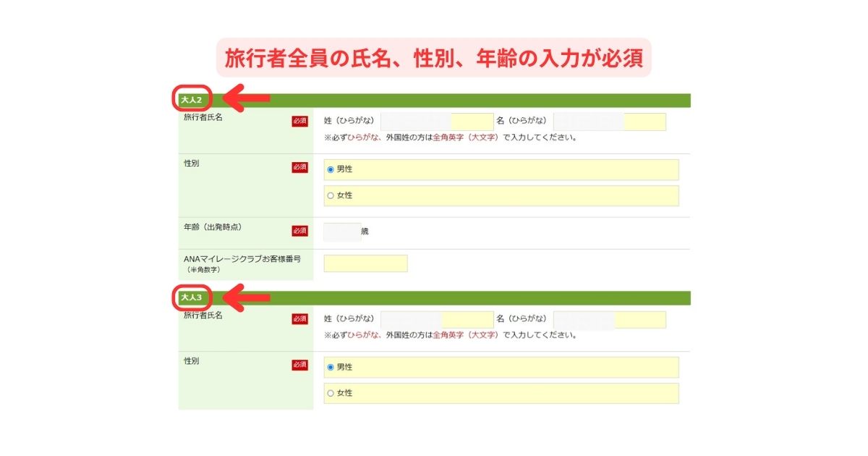Click 性別 label in 大人2 section

coord(192,164)
